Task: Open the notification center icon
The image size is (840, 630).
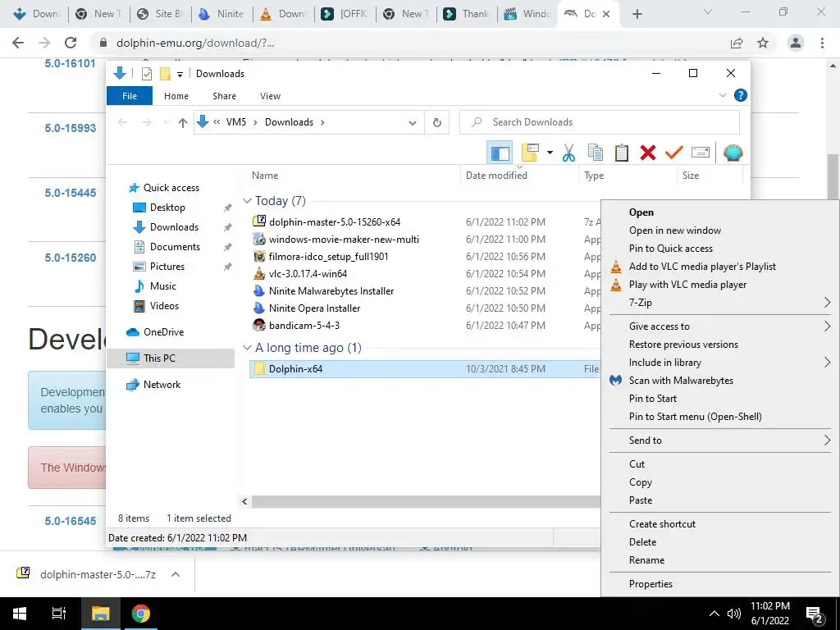Action: point(815,614)
